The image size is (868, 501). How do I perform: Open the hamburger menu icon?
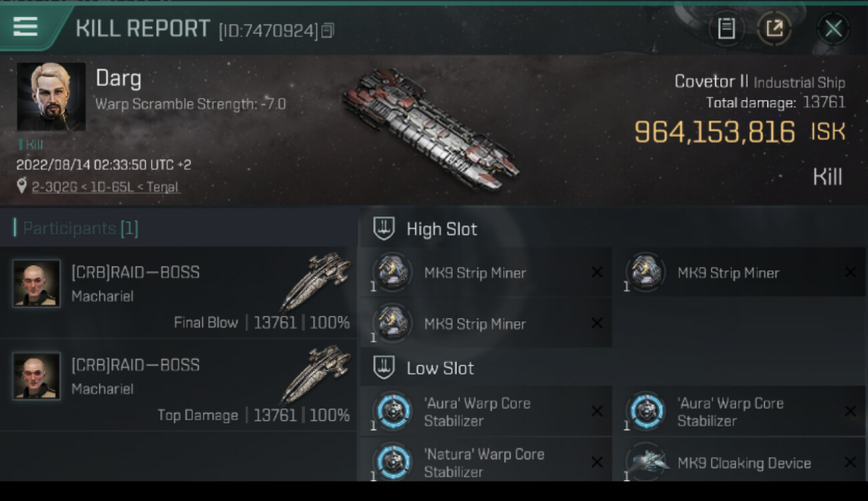coord(25,27)
